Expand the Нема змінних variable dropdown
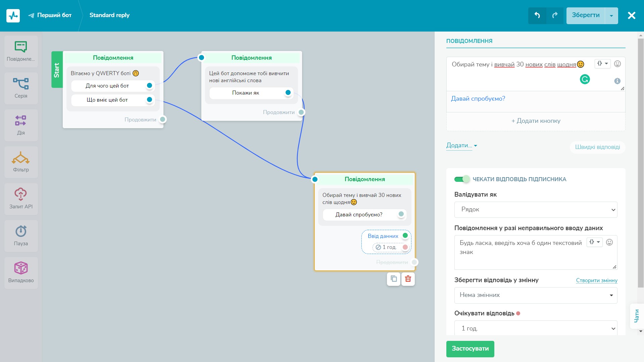This screenshot has height=362, width=644. [535, 295]
